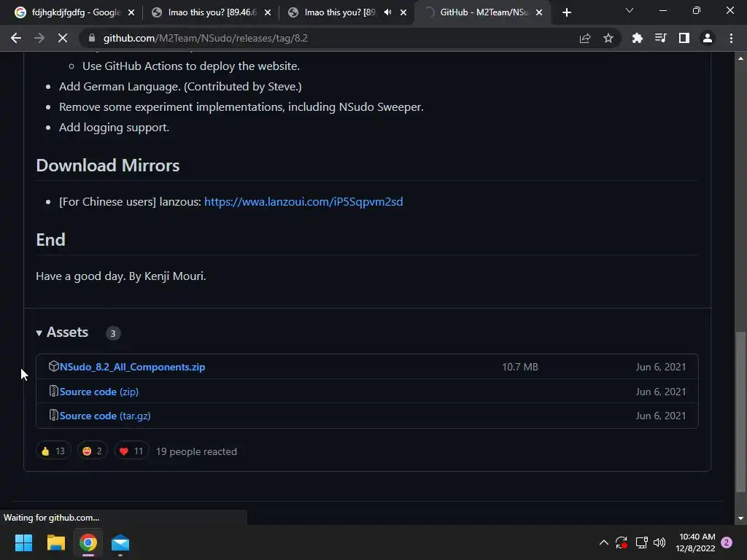The width and height of the screenshot is (747, 560).
Task: Stop page loading with the X button
Action: click(63, 38)
